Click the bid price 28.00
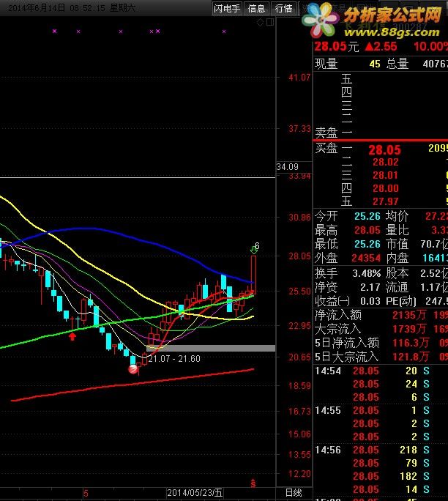This screenshot has width=448, height=501. click(x=386, y=188)
